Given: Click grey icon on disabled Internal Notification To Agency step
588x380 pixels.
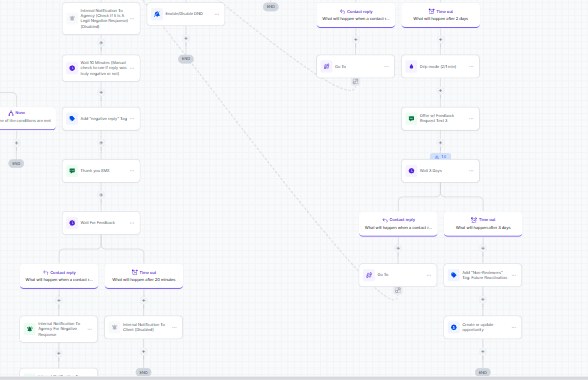Looking at the screenshot, I should point(72,18).
